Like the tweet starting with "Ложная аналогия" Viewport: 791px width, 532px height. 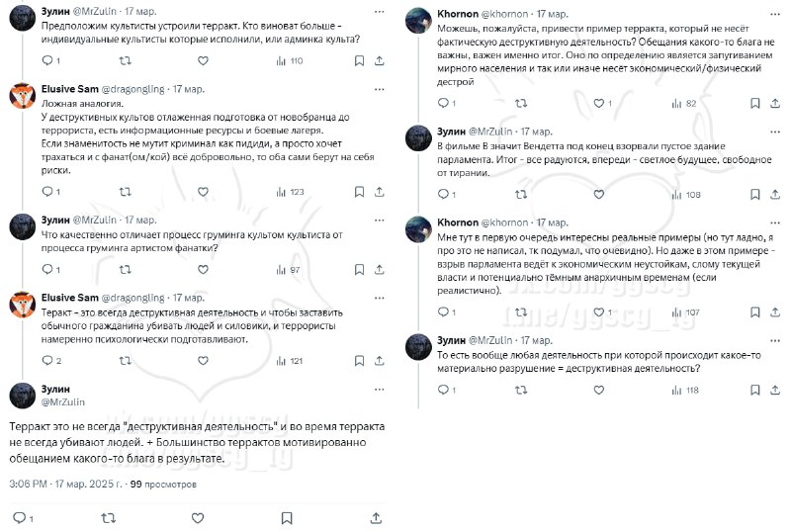(202, 192)
